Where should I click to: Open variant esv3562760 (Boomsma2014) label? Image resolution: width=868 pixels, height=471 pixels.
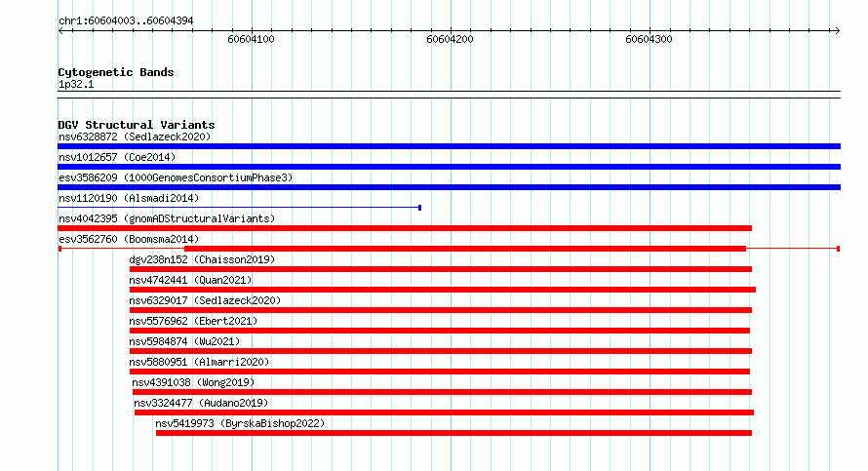[x=129, y=239]
